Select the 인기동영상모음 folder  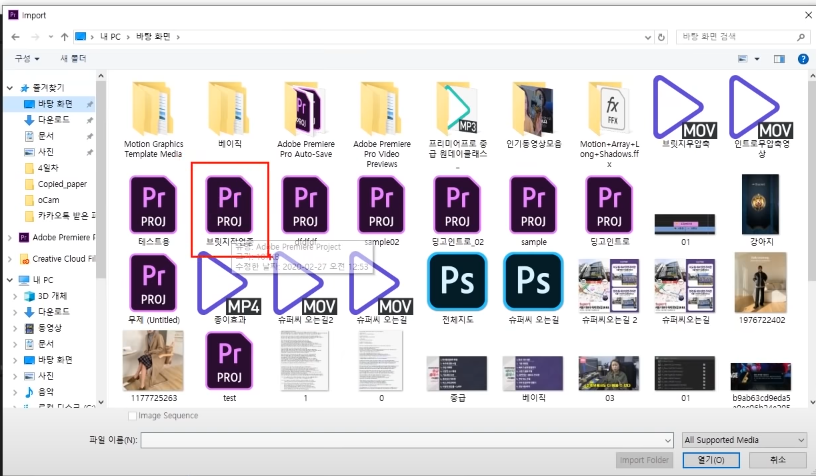(x=533, y=114)
